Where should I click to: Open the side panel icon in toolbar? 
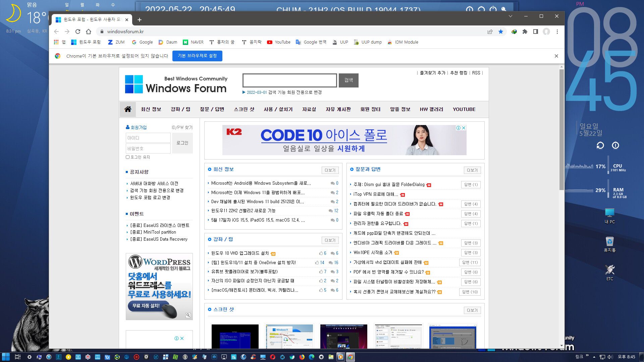coord(536,32)
